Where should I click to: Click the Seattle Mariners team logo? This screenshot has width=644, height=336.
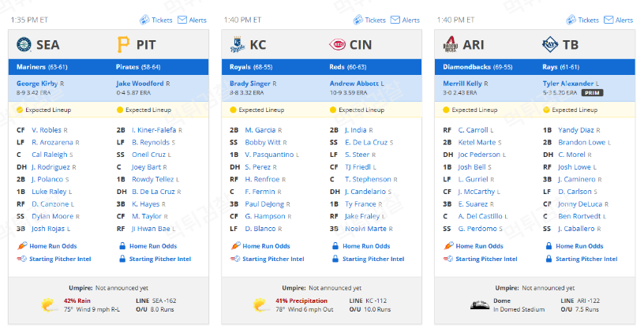click(24, 44)
